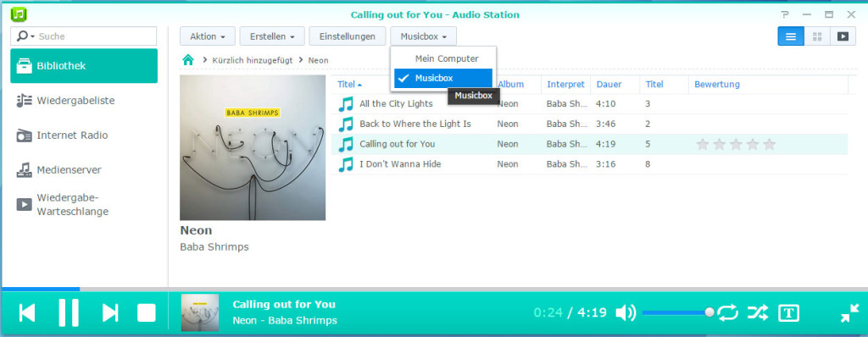Sort by the first Titel column header
Viewport: 868px width, 337px height.
pyautogui.click(x=349, y=85)
